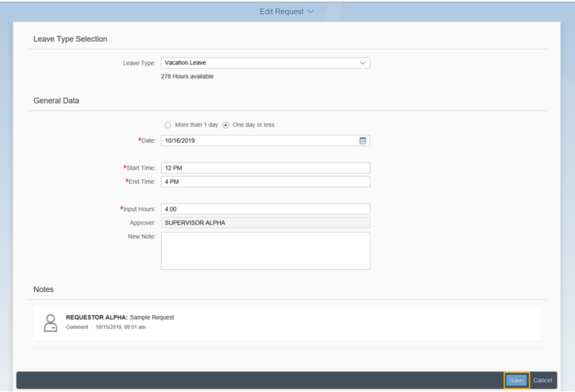Screen dimensions: 575x392
Task: Click inside the New Note text area
Action: pyautogui.click(x=265, y=251)
